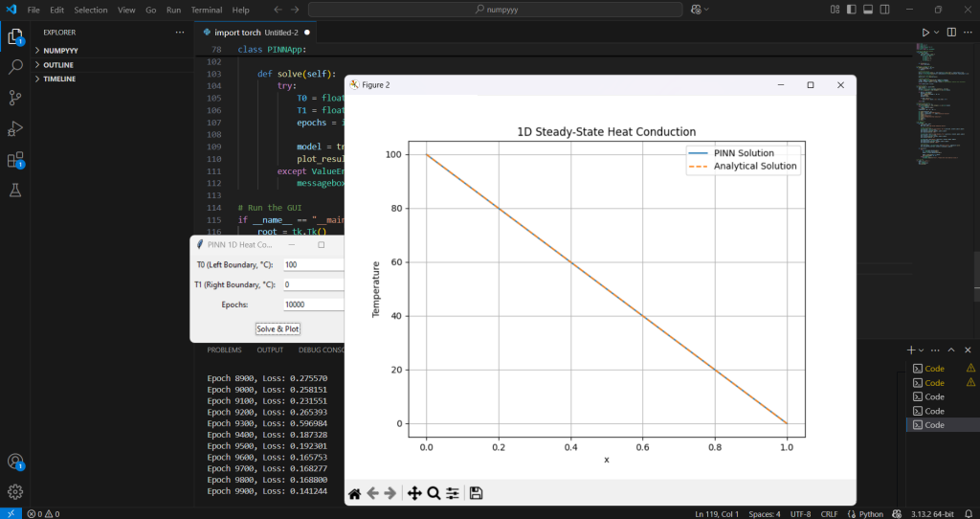Click the Python language mode in status bar
The image size is (980, 519).
click(870, 514)
